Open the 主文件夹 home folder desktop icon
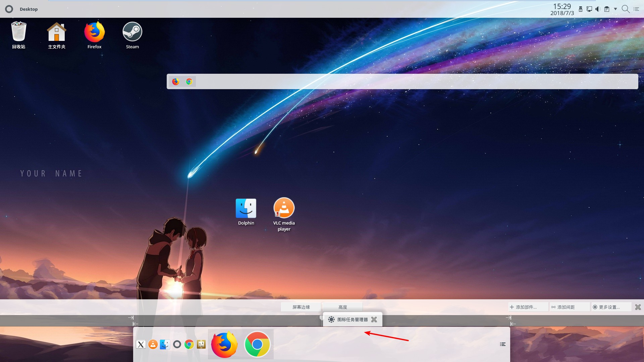This screenshot has height=362, width=644. pos(57,35)
